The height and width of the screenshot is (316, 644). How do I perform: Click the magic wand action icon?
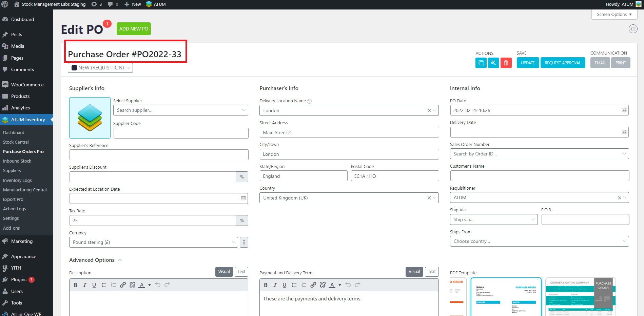[493, 63]
